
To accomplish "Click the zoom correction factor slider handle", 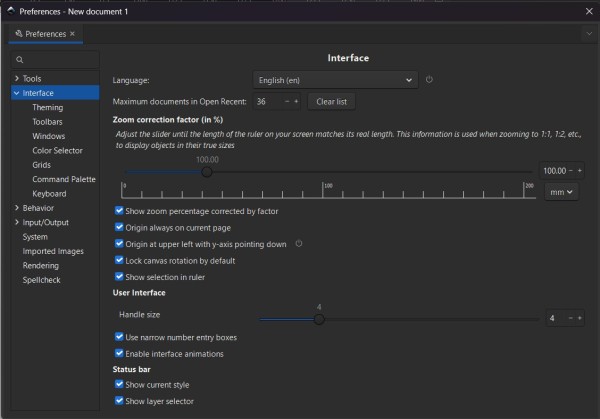I will point(207,172).
